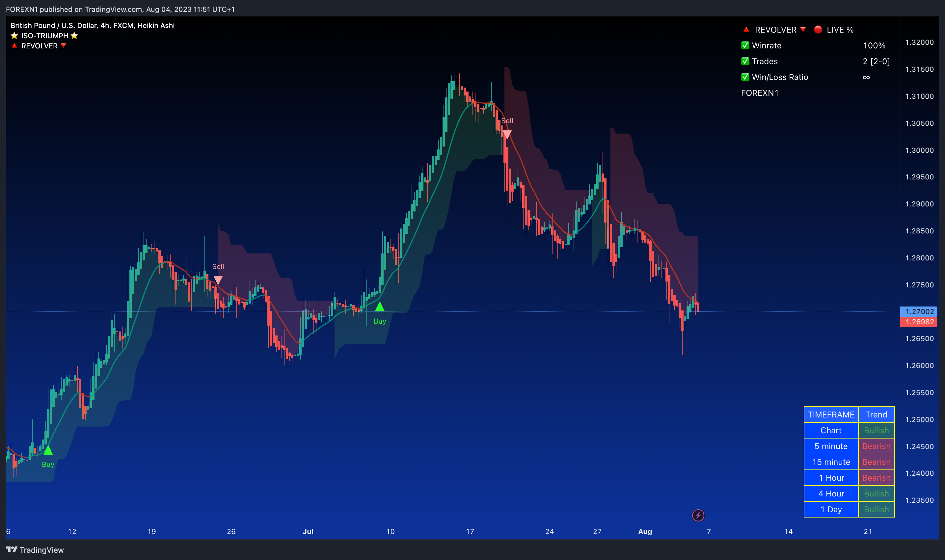This screenshot has width=945, height=560.
Task: Click the 19 date label on the time axis
Action: pos(152,531)
